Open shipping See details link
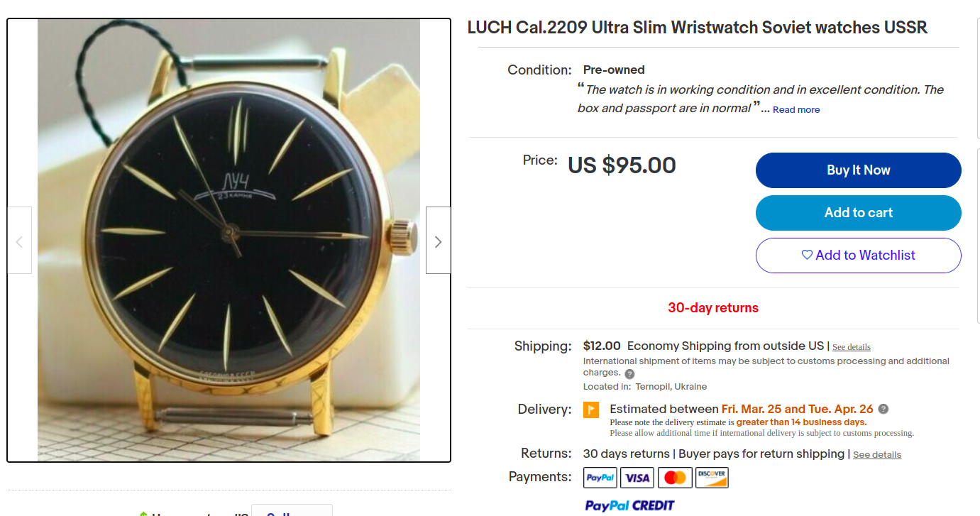This screenshot has width=980, height=516. click(852, 347)
